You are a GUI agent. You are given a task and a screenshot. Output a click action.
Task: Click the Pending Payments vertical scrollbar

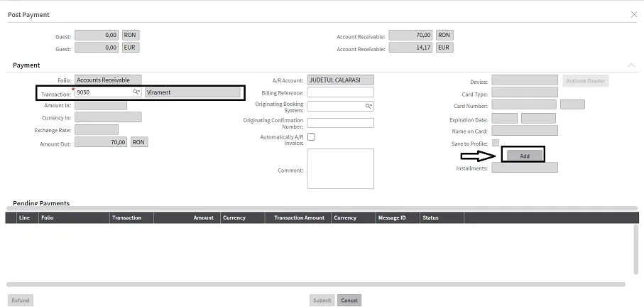[x=636, y=249]
